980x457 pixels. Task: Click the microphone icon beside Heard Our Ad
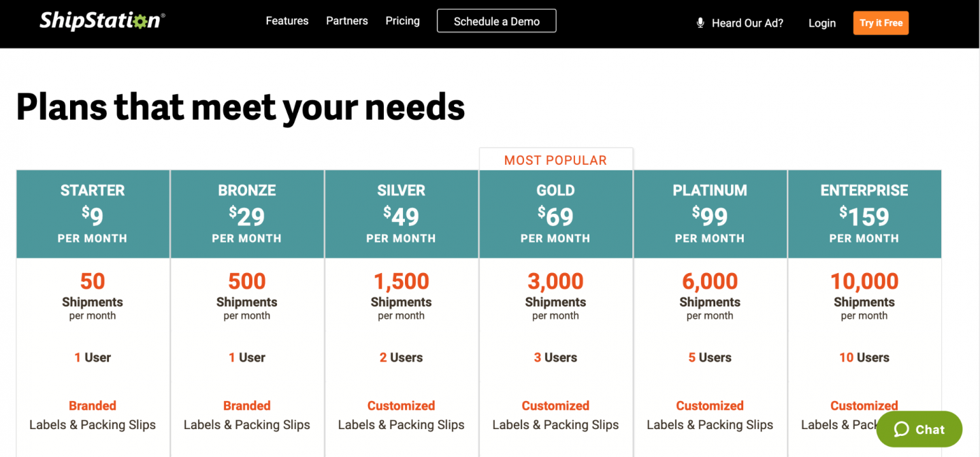tap(700, 23)
